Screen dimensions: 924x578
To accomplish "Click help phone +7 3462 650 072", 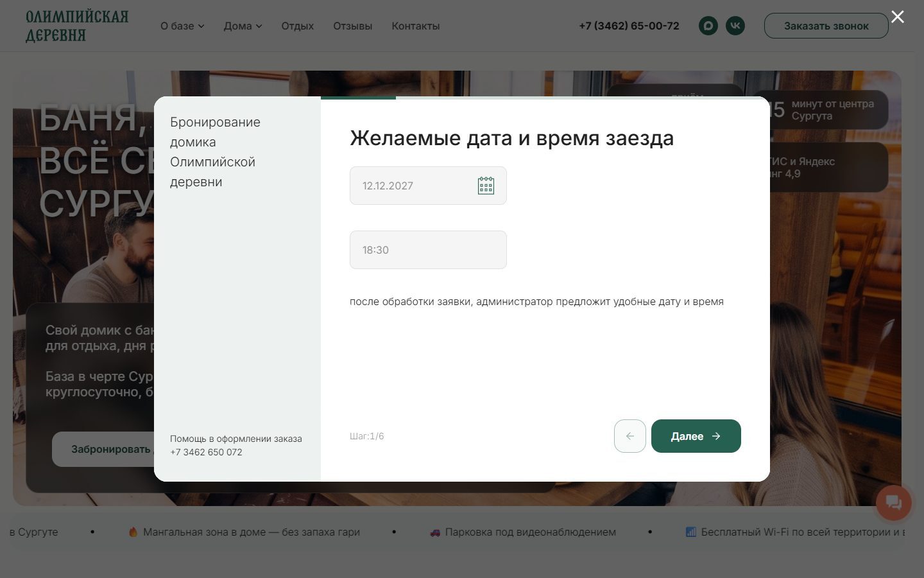I will pos(206,452).
